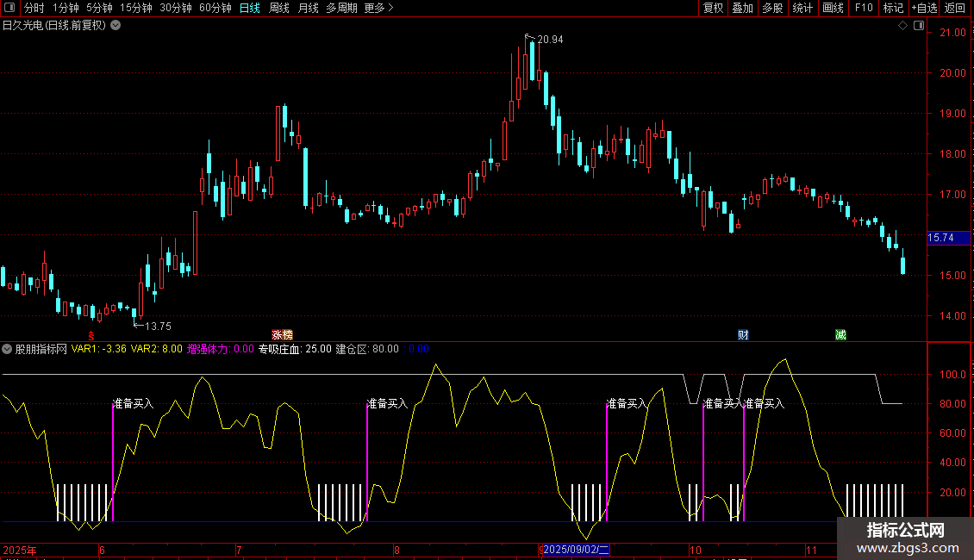Open the stock name dropdown arrow
This screenshot has height=560, width=974.
click(x=116, y=25)
